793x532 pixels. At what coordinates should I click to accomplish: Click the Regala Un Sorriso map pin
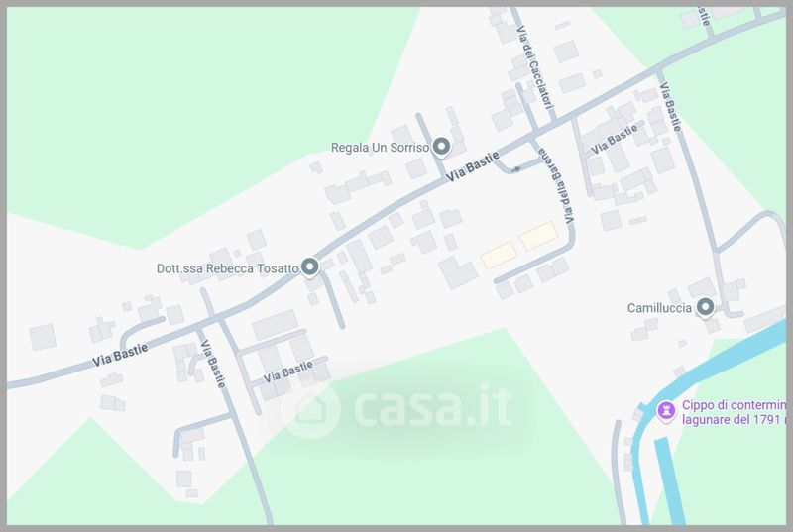pyautogui.click(x=442, y=147)
